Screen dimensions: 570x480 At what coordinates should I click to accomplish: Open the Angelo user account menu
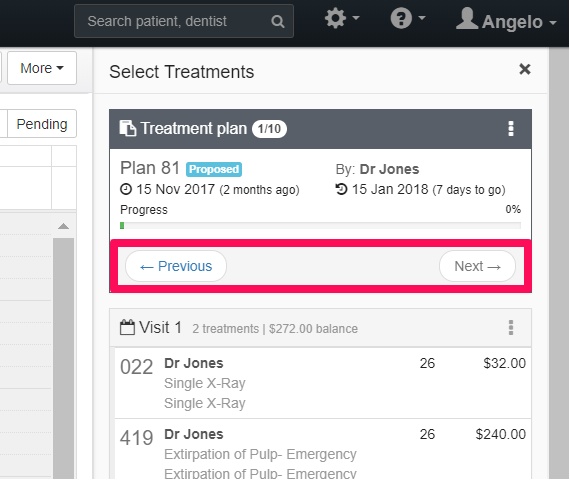coord(506,19)
